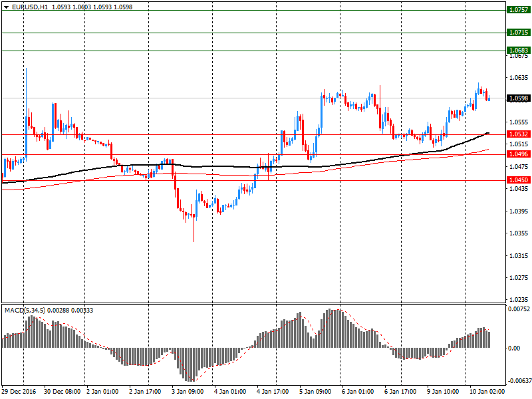Click the 6 Jan 17:00 time axis label

coord(400,391)
